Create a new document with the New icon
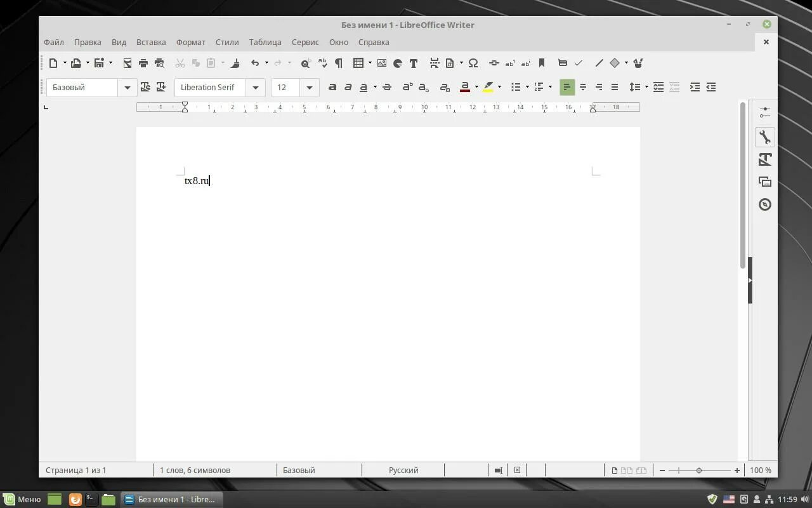The height and width of the screenshot is (508, 812). pyautogui.click(x=53, y=63)
